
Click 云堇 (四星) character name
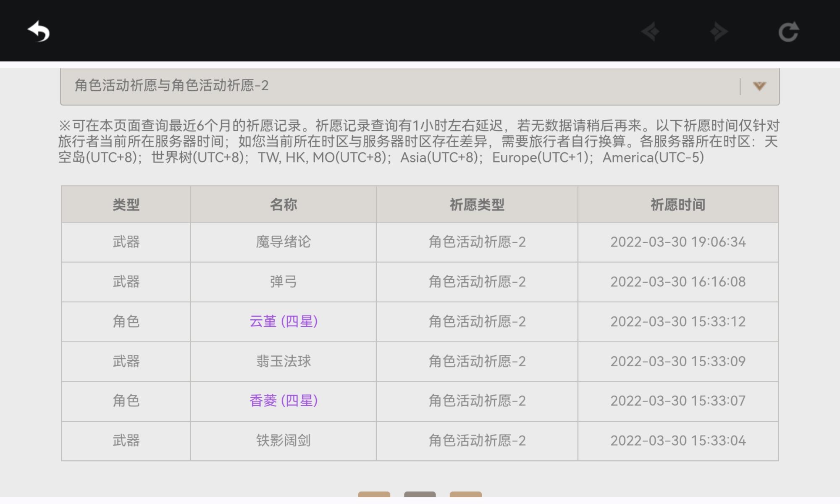[283, 321]
